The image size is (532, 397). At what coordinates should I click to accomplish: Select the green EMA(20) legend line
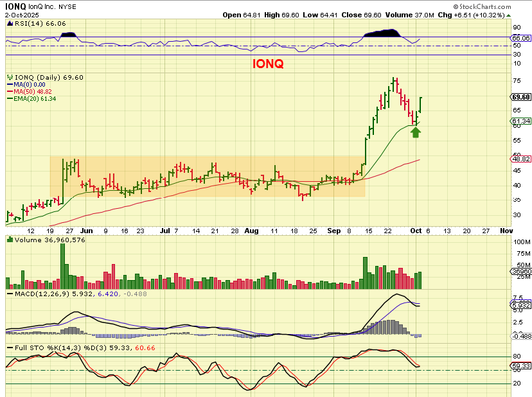click(x=10, y=99)
